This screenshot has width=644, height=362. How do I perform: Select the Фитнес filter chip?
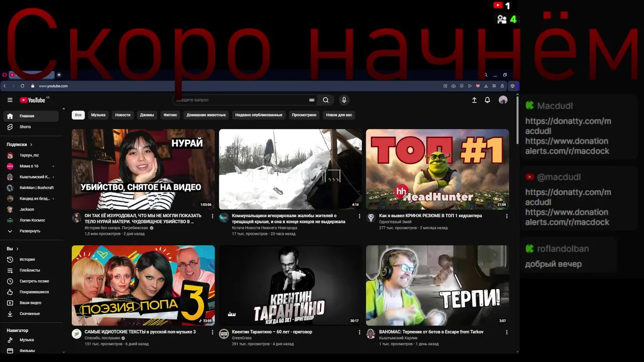(170, 115)
